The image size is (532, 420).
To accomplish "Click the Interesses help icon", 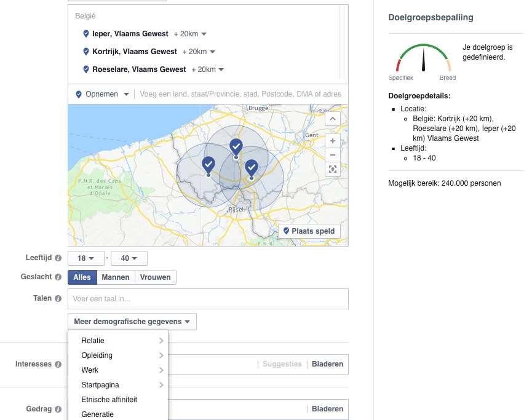I will [58, 364].
